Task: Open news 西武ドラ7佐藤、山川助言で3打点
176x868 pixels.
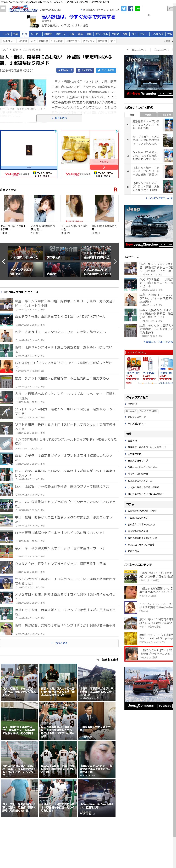Action: tap(60, 317)
